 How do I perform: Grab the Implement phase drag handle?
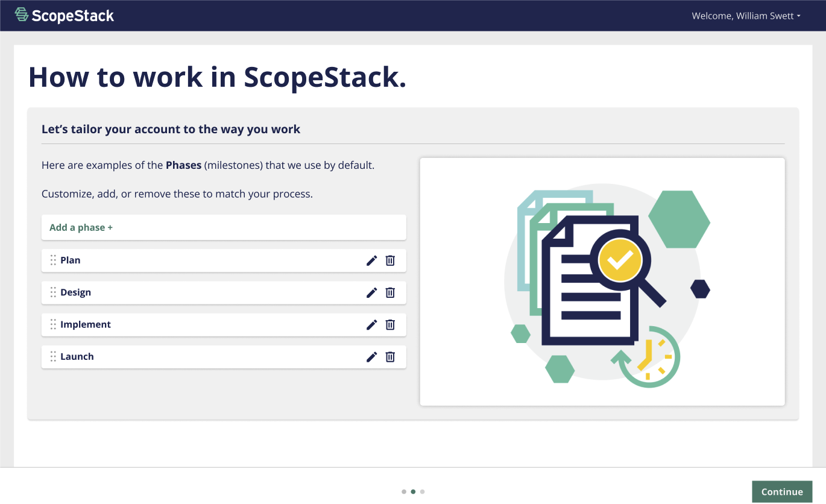[x=53, y=324]
